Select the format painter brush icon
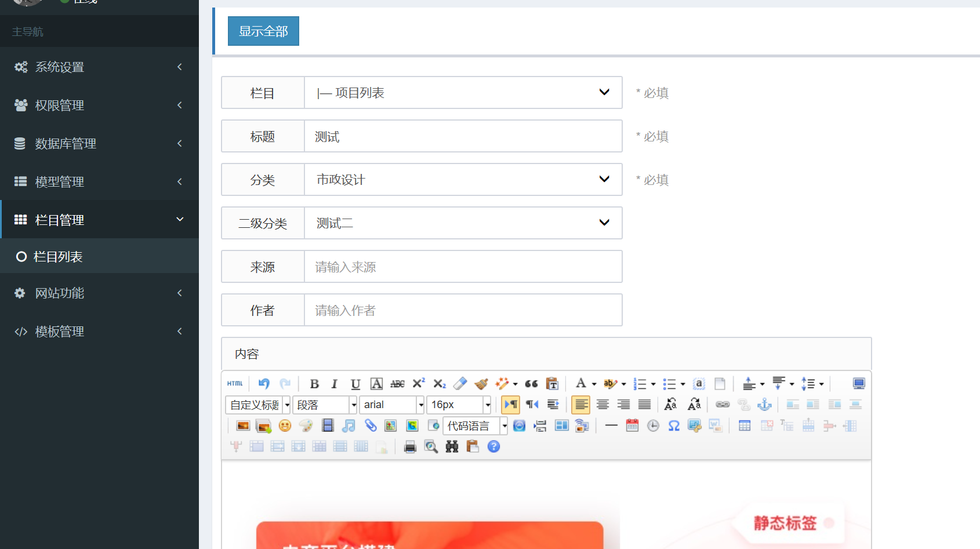This screenshot has width=980, height=549. click(481, 384)
